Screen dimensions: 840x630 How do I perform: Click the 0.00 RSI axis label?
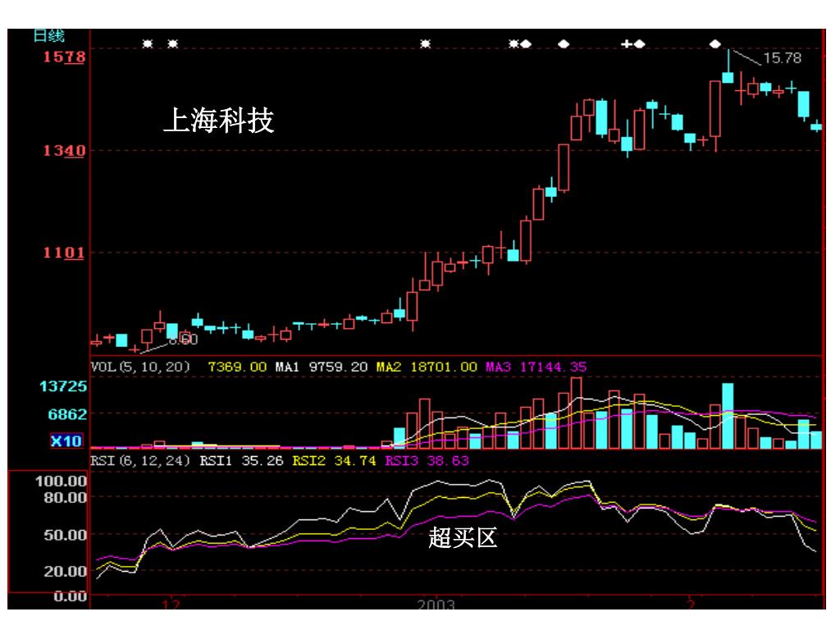pyautogui.click(x=70, y=596)
